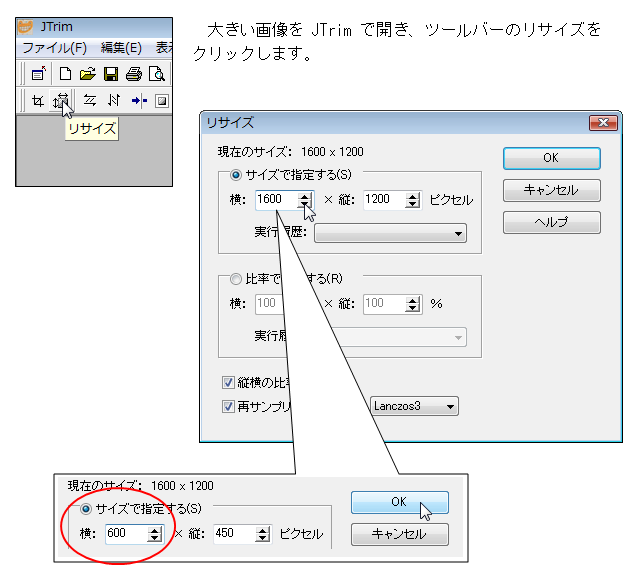Click OK in the Resize dialog
Screen dimensions: 639x579
[552, 159]
